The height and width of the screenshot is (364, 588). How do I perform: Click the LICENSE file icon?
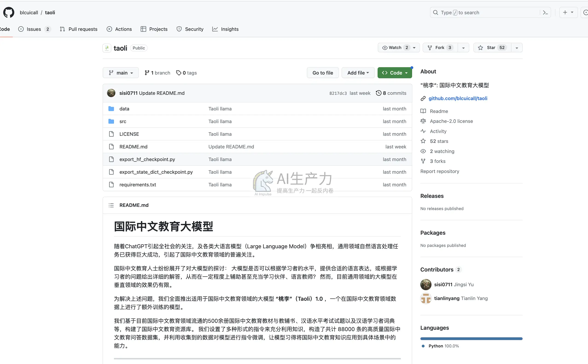[x=111, y=134]
